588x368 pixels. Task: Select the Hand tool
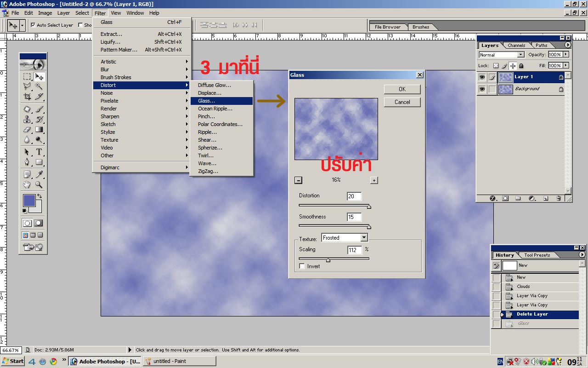click(27, 184)
